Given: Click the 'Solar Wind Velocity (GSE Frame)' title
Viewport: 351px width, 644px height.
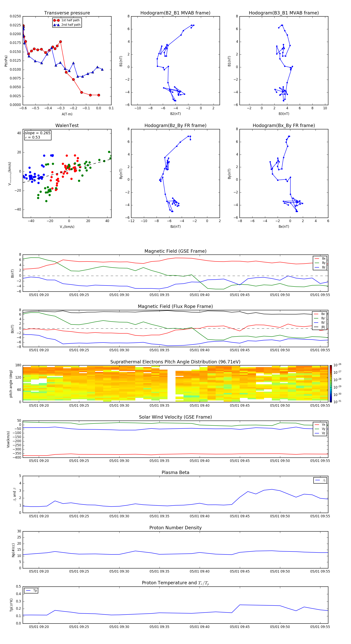Looking at the screenshot, I should (x=175, y=417).
